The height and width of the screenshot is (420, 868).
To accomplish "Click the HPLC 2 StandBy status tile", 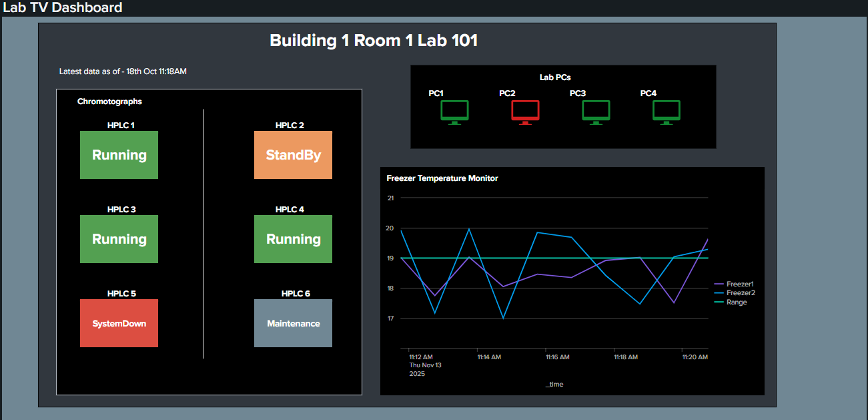I will tap(293, 155).
